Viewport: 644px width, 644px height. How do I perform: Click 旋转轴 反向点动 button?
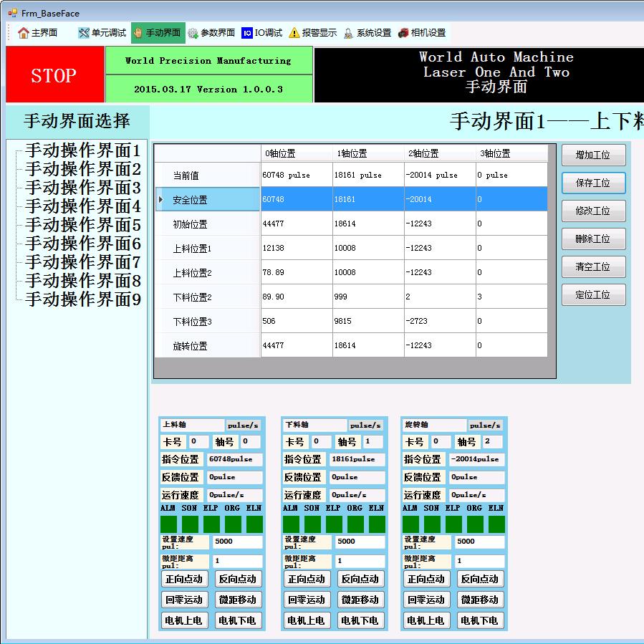(x=480, y=579)
